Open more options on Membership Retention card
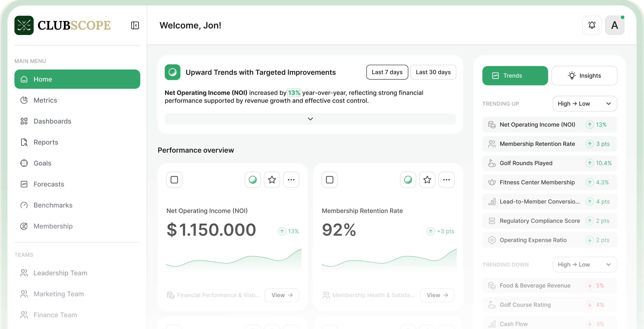644x329 pixels. pos(446,180)
